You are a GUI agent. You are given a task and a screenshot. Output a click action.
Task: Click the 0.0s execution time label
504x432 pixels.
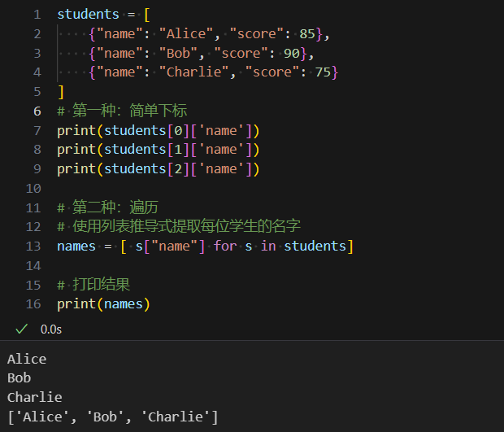pos(50,329)
